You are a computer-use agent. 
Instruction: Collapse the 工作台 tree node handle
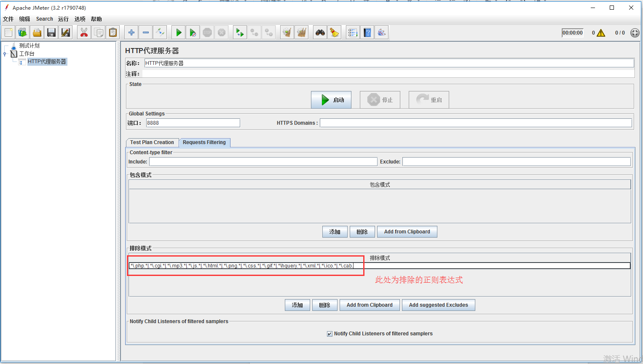point(5,54)
